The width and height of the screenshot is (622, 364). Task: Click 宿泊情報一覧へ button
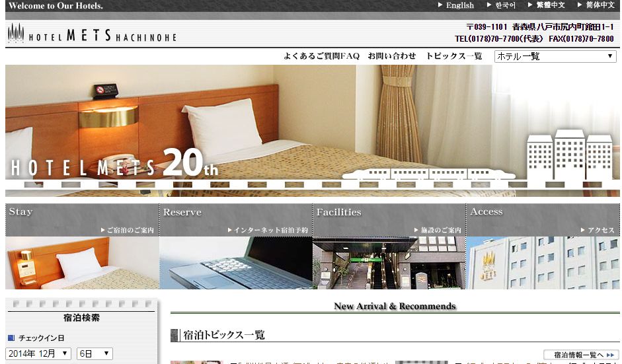tap(581, 355)
